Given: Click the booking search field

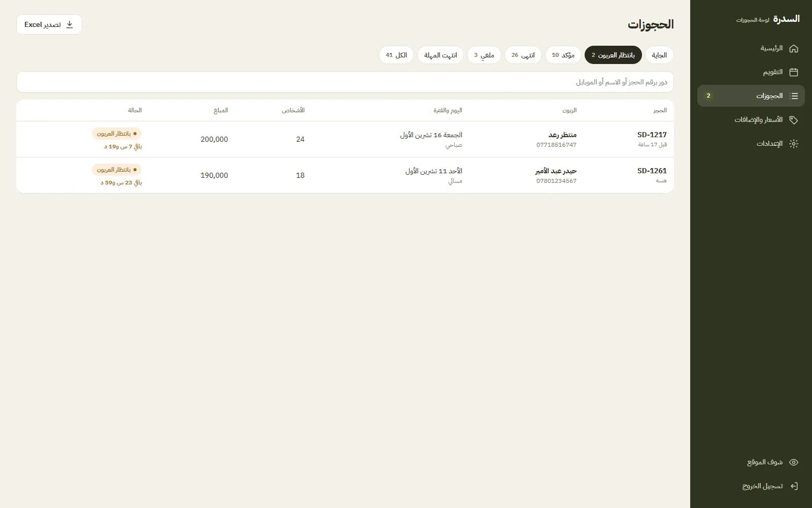Looking at the screenshot, I should click(x=345, y=82).
